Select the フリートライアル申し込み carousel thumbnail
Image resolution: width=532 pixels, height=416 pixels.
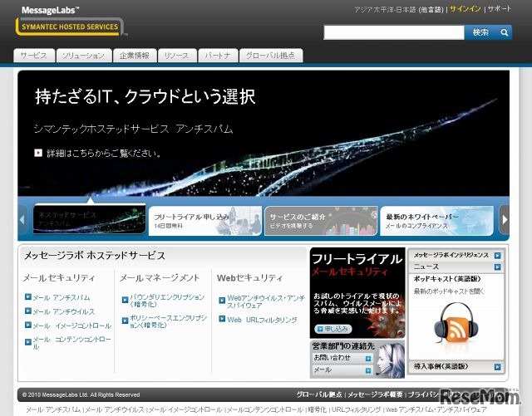pyautogui.click(x=205, y=221)
